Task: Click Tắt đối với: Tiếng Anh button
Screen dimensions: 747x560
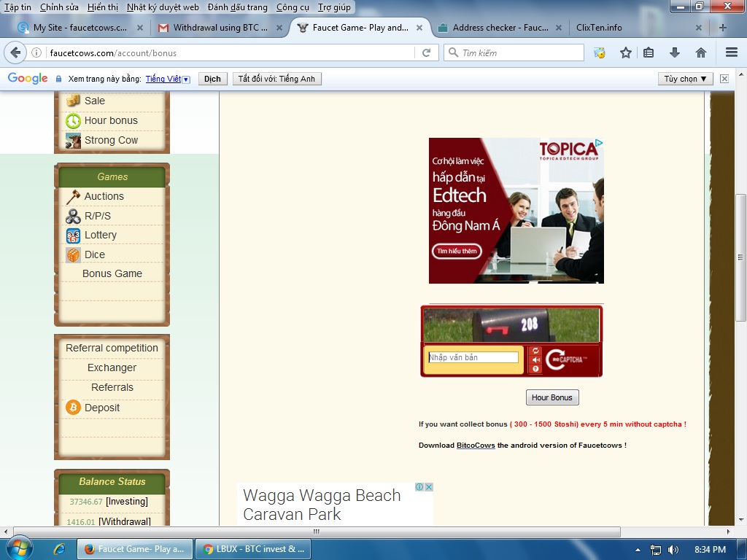Action: click(276, 79)
